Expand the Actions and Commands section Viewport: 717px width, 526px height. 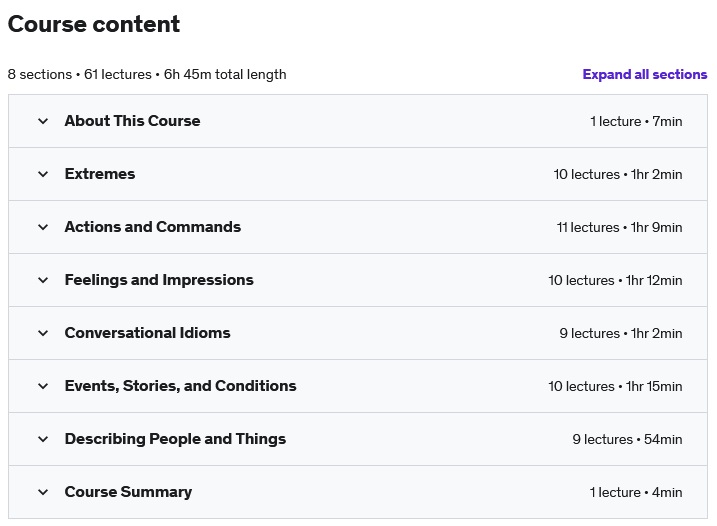point(153,227)
